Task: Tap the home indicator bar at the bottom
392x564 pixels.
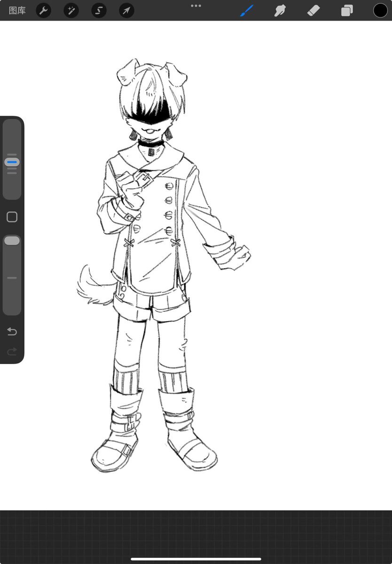Action: 196,559
